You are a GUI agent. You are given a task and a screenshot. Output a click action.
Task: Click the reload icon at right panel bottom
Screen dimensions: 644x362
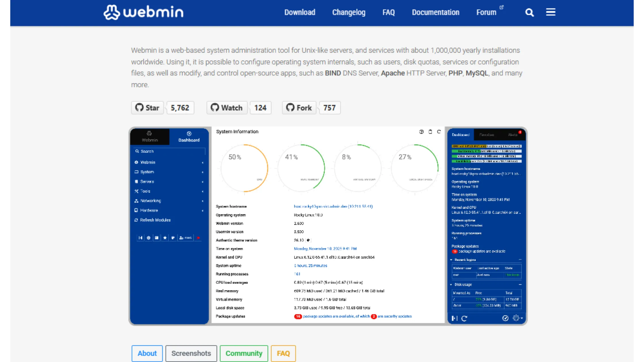click(x=464, y=318)
